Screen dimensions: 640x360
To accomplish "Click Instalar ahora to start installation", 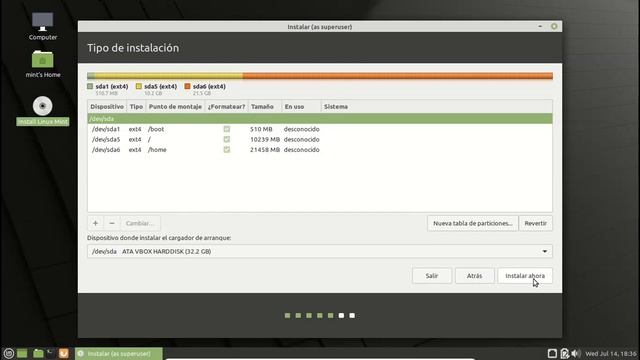I will 525,276.
